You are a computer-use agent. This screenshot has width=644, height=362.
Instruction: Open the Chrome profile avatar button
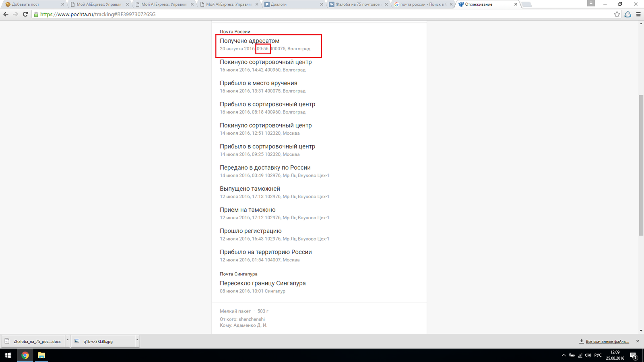tap(591, 3)
